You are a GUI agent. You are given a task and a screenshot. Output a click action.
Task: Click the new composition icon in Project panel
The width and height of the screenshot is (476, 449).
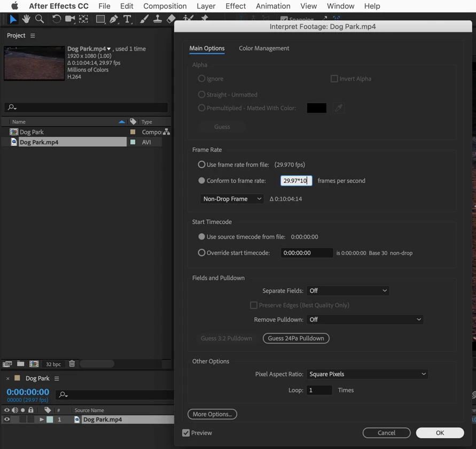[x=34, y=363]
